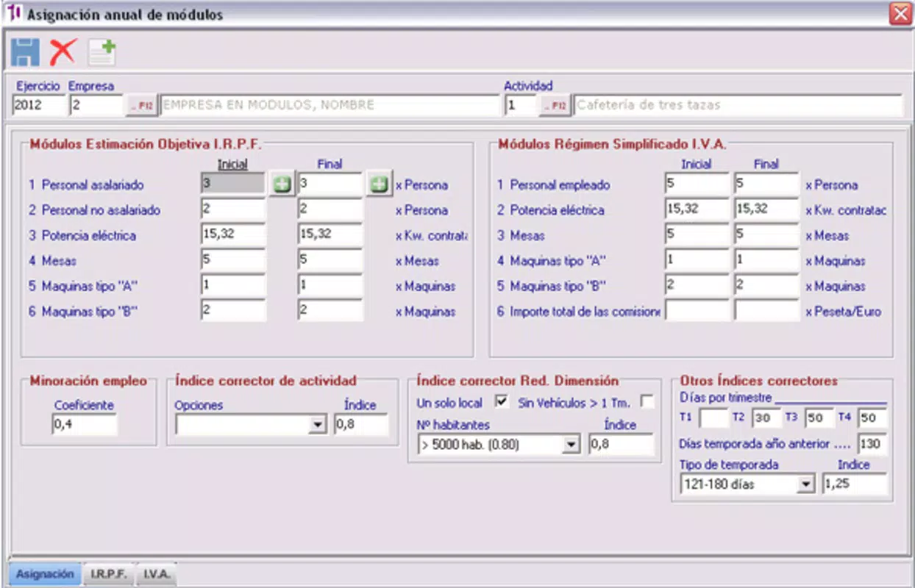The height and width of the screenshot is (588, 915).
Task: Click I.R.P.F. Maquinas tipo "A" Inicial field
Action: tap(232, 286)
